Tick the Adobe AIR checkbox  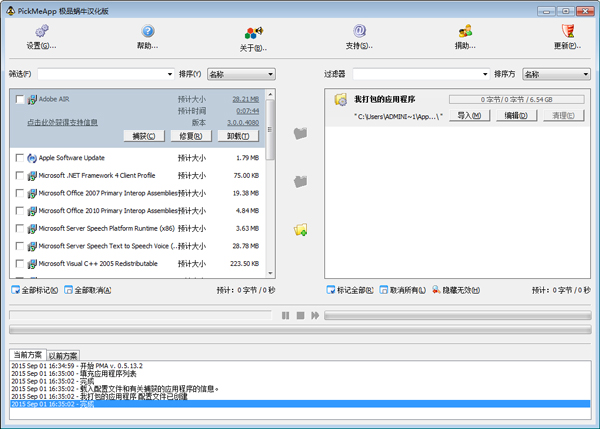click(x=20, y=100)
